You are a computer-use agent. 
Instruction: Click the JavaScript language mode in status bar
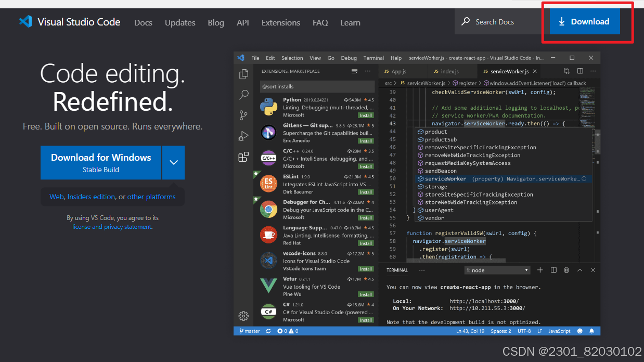(559, 331)
